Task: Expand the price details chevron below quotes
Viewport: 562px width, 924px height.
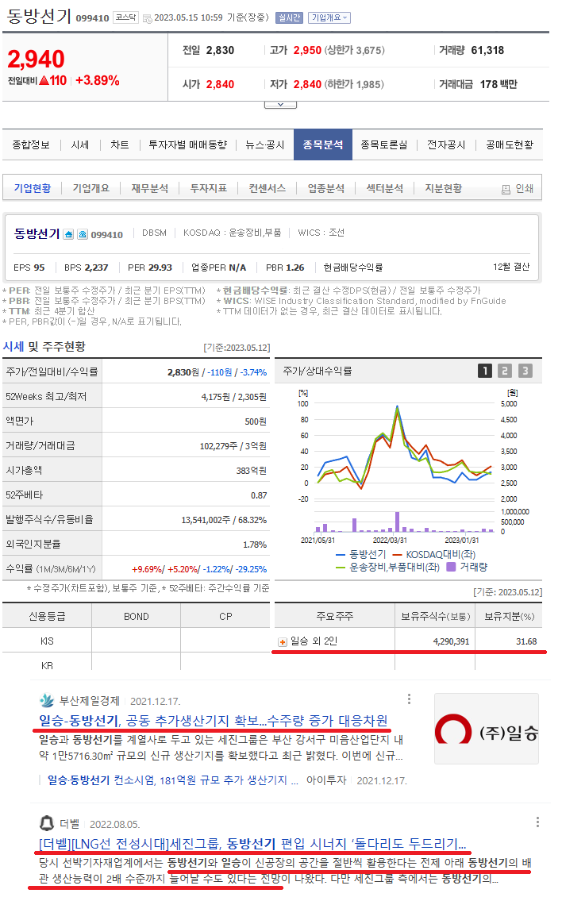Action: [280, 105]
